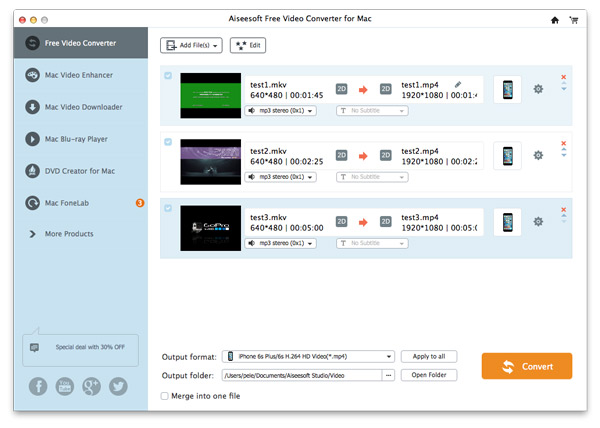This screenshot has width=600, height=428.
Task: Toggle the checkbox for test1.mkv
Action: pos(167,76)
